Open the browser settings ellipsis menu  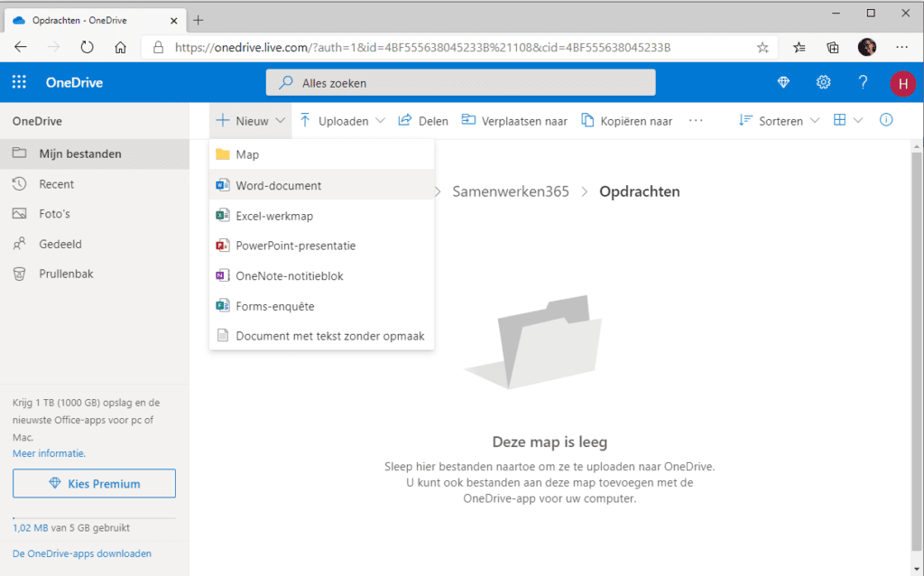click(901, 47)
